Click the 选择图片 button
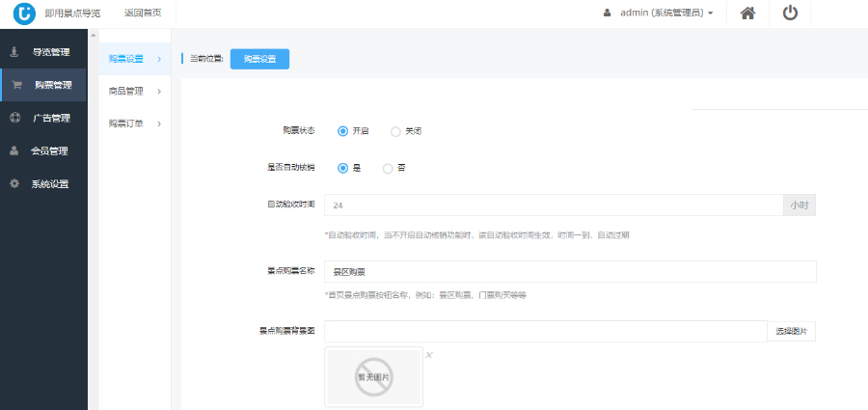Viewport: 868px width, 410px height. point(792,332)
